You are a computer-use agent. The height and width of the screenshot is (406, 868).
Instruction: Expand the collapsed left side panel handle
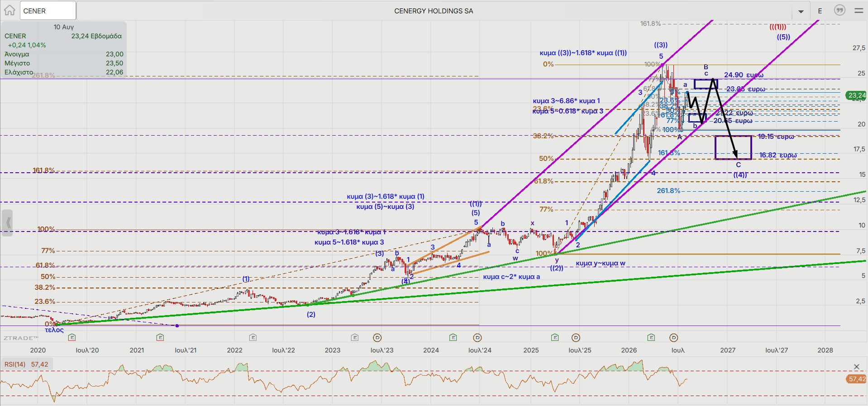point(7,222)
